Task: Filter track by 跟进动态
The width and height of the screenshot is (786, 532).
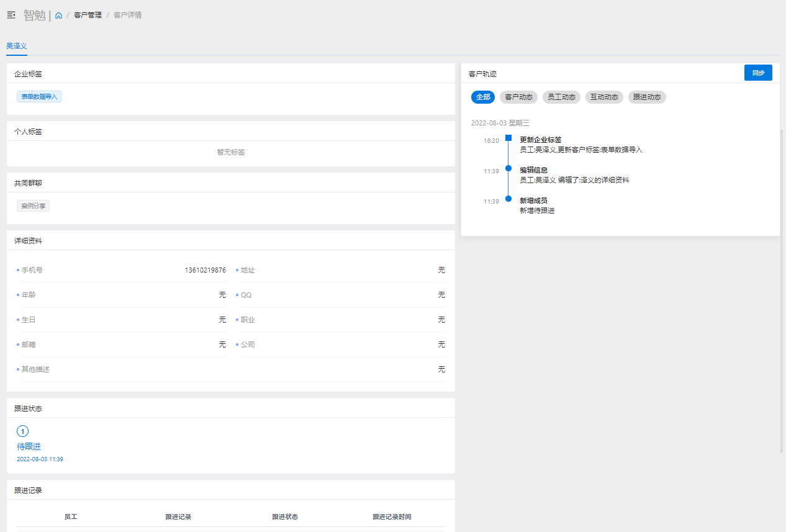Action: coord(647,97)
